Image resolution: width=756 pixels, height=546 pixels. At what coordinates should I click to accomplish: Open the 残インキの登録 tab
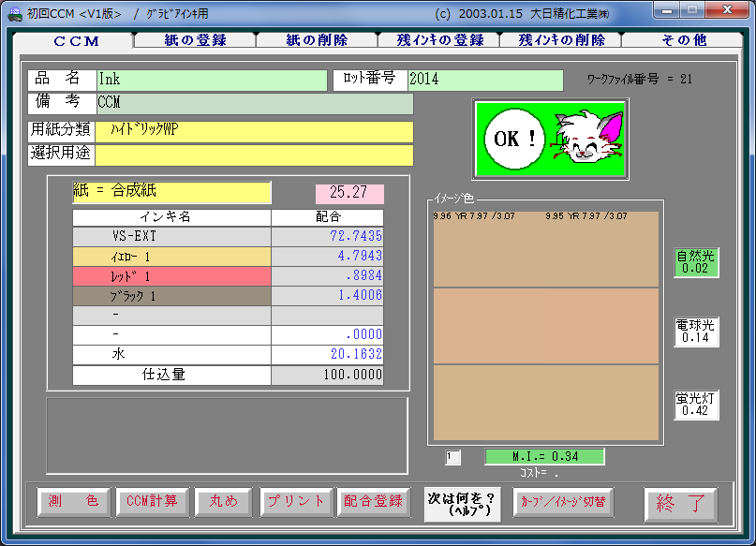438,40
